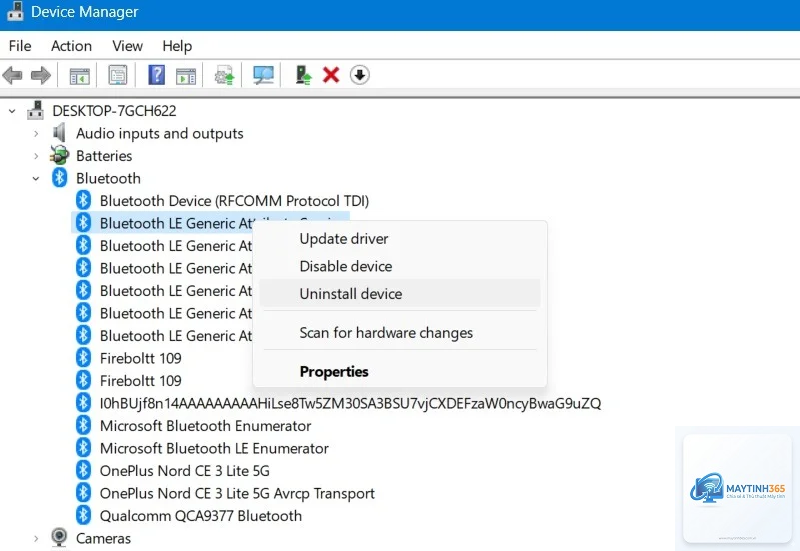Open the Help question-mark toolbar icon
Image resolution: width=800 pixels, height=551 pixels.
pyautogui.click(x=157, y=75)
